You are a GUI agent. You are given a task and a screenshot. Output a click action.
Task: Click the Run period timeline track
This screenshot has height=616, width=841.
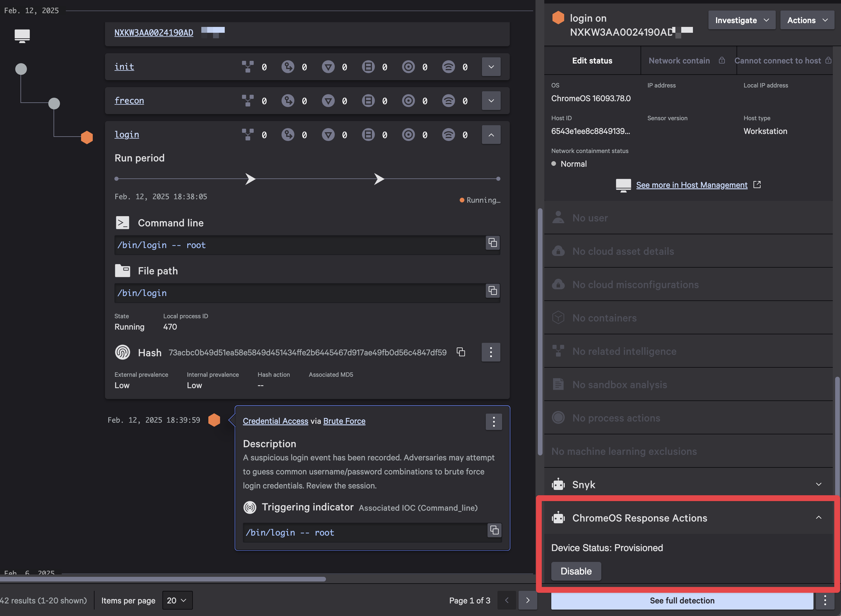click(307, 179)
